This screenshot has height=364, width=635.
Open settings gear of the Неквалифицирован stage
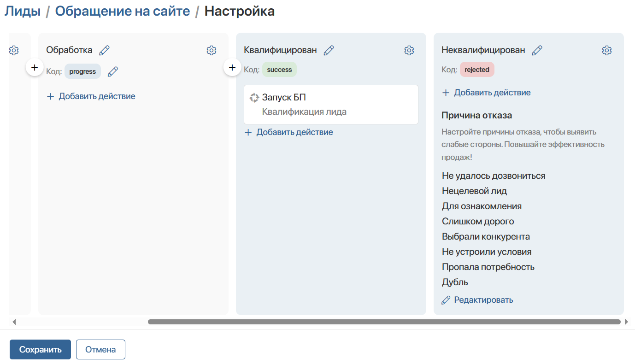pos(607,50)
